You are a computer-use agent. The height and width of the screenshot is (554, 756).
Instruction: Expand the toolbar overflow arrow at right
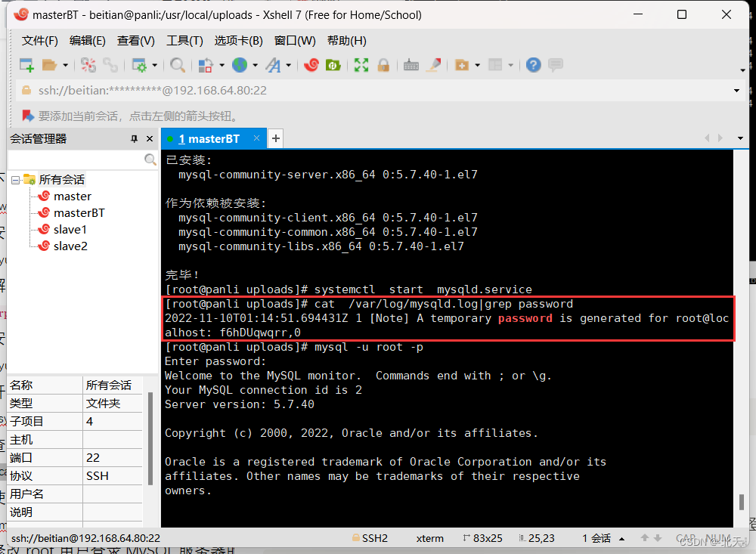point(742,70)
